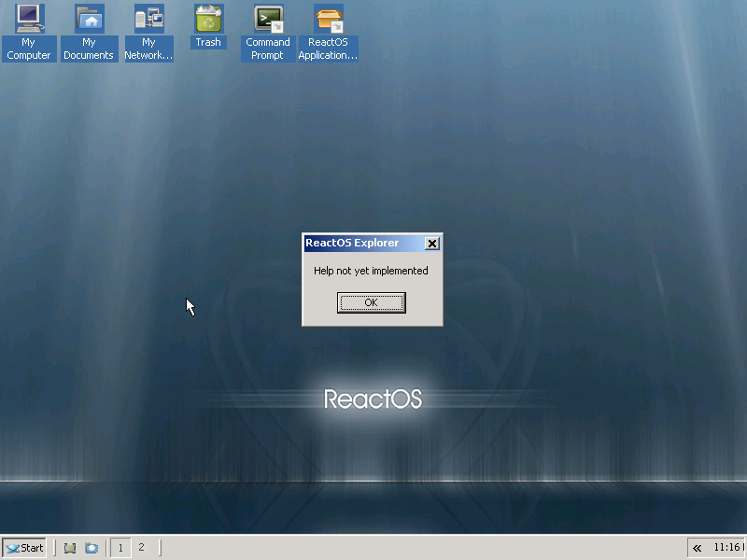The width and height of the screenshot is (747, 560).
Task: Expand hidden tray icons with the chevron
Action: coord(697,548)
